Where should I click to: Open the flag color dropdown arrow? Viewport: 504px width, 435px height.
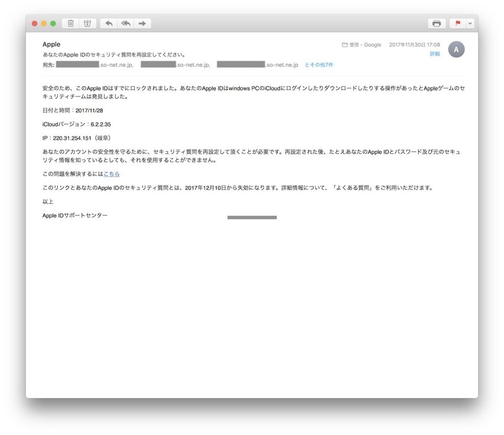[x=470, y=24]
